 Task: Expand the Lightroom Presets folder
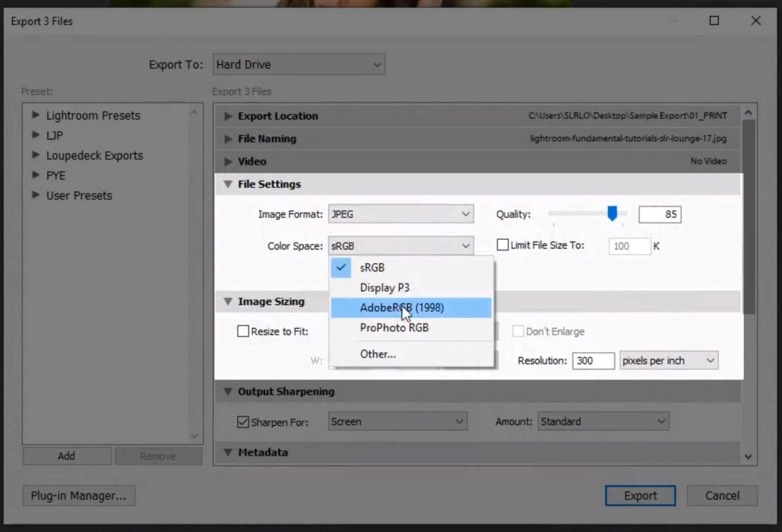coord(36,115)
